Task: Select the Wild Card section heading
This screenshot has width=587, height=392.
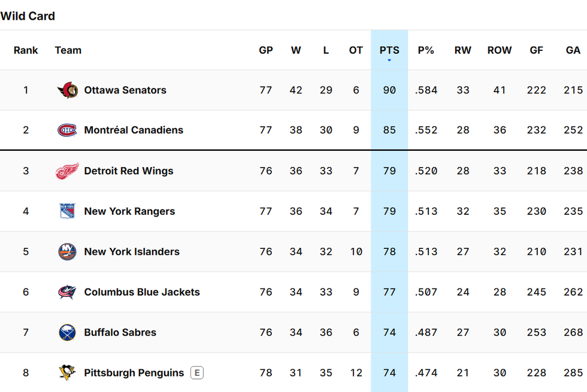Action: pyautogui.click(x=28, y=16)
